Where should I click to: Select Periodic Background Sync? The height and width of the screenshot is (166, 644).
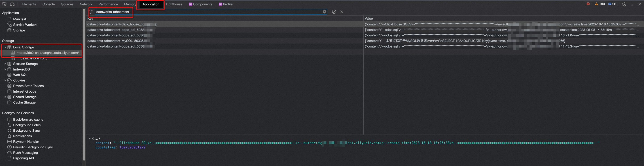tap(33, 147)
